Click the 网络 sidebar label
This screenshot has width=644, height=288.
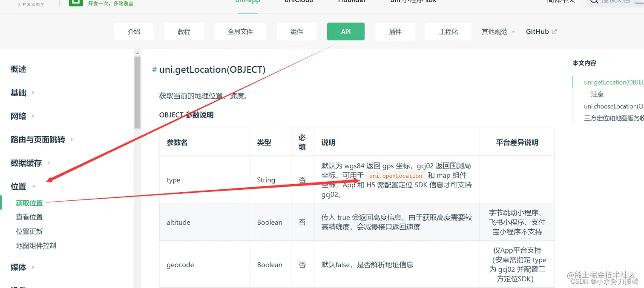18,116
